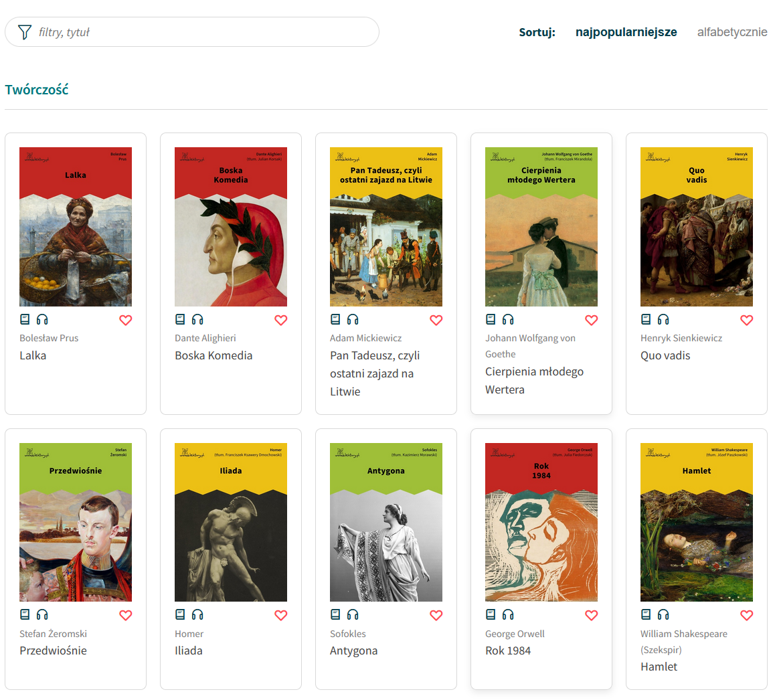Click the favorite heart for Hamlet
This screenshot has height=700, width=773.
(747, 615)
